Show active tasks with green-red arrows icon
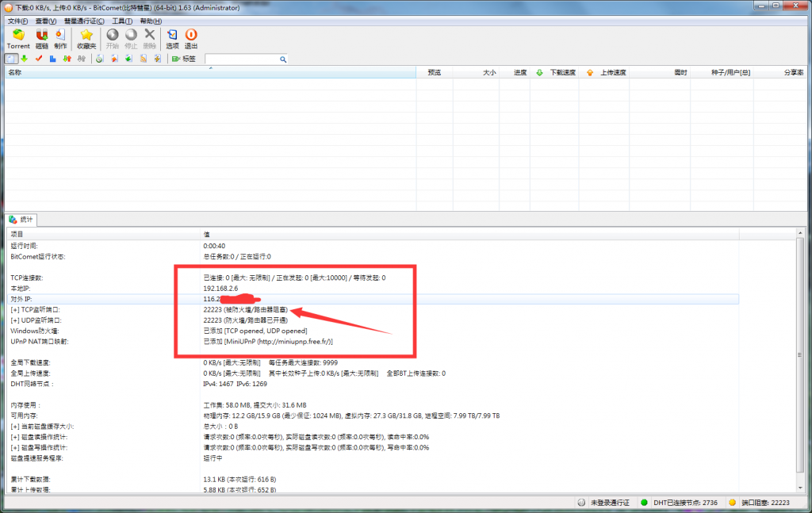 click(67, 59)
